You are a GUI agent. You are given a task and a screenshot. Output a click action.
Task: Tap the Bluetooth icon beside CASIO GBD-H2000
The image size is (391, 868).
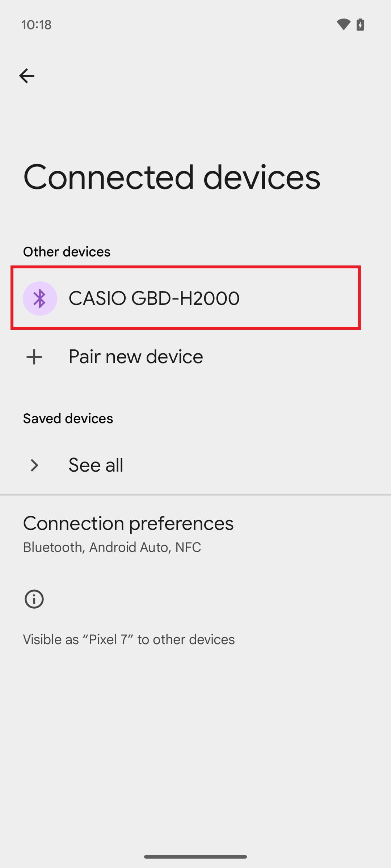point(40,298)
